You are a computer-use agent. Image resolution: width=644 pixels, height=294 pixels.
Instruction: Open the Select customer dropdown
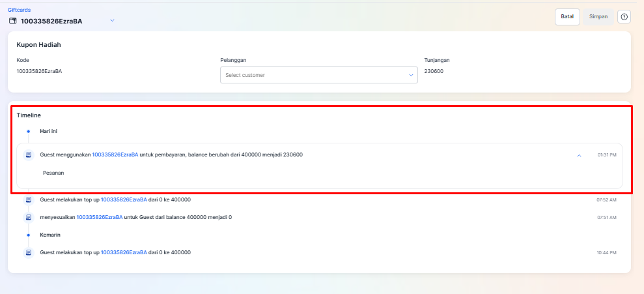318,75
